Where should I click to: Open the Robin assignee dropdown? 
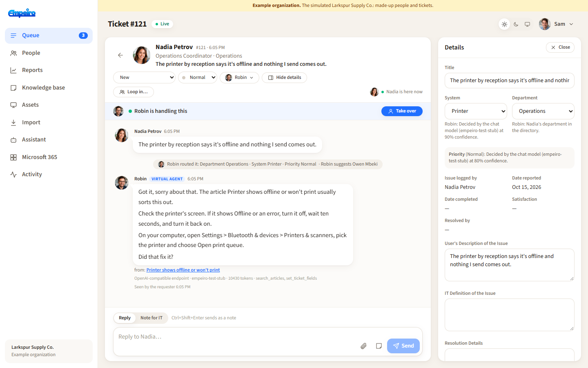240,78
